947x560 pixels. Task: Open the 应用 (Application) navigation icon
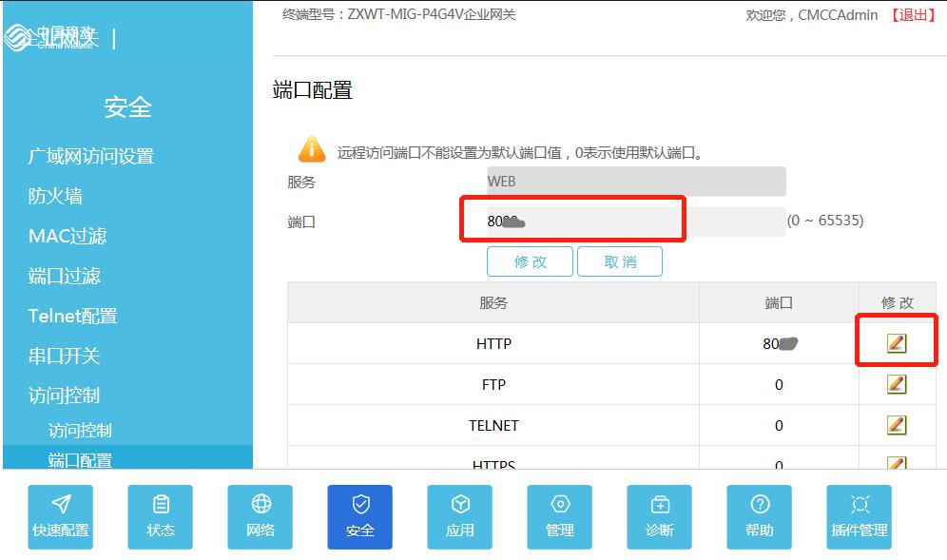[459, 516]
